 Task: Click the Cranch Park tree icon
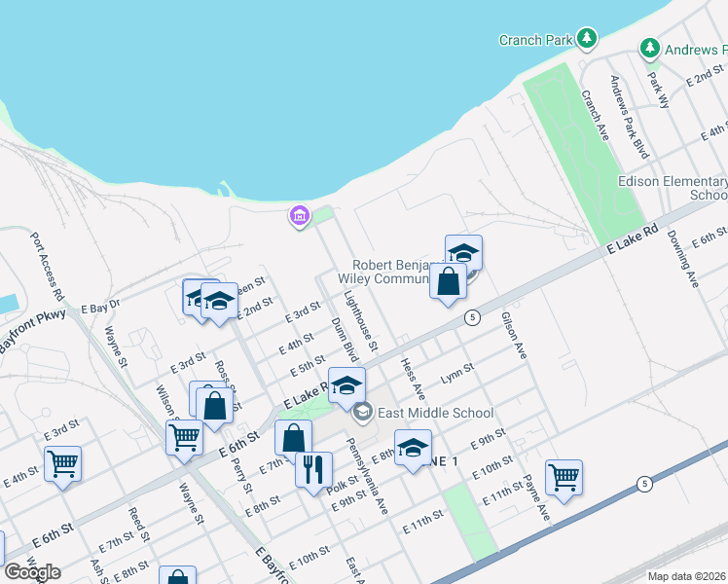pos(587,38)
